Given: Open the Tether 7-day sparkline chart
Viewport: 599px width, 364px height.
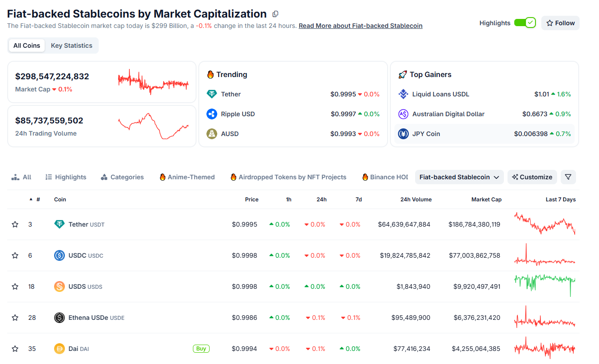Looking at the screenshot, I should point(544,224).
